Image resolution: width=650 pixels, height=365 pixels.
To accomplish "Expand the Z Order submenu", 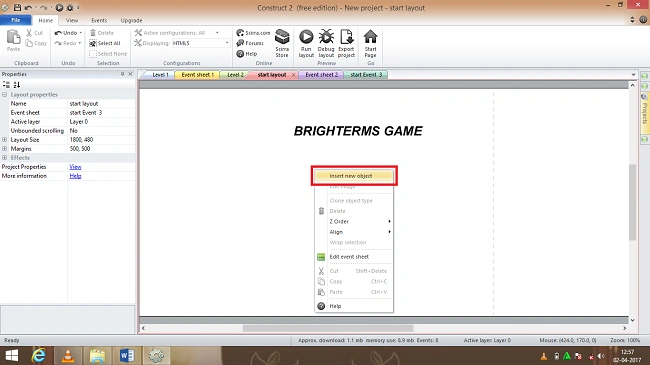I will point(354,221).
